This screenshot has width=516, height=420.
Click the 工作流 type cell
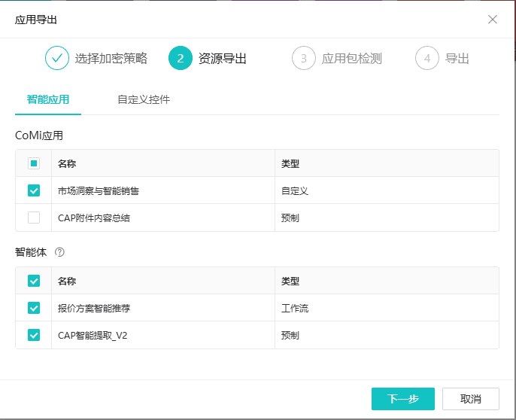click(x=387, y=308)
